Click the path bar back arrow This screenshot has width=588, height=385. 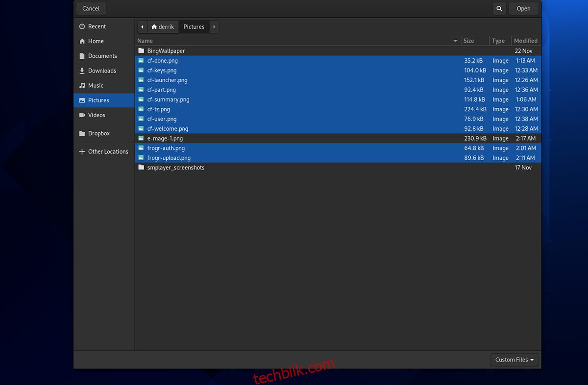point(142,27)
